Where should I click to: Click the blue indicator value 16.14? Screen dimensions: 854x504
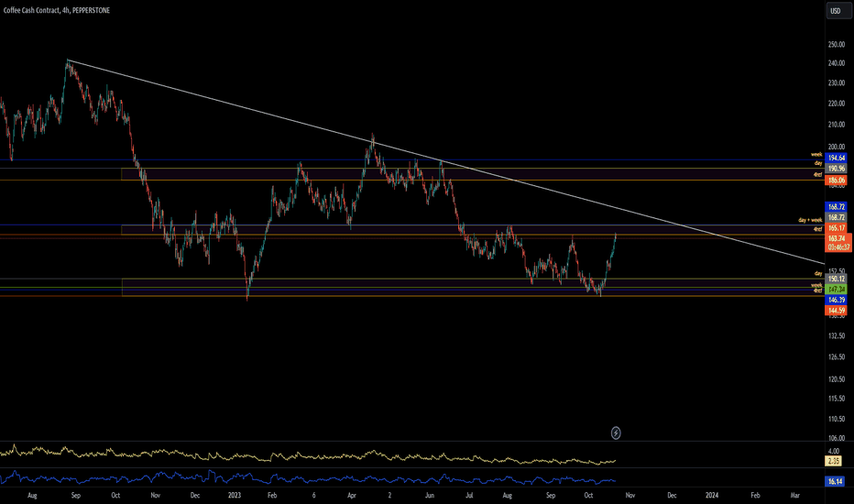(x=835, y=481)
